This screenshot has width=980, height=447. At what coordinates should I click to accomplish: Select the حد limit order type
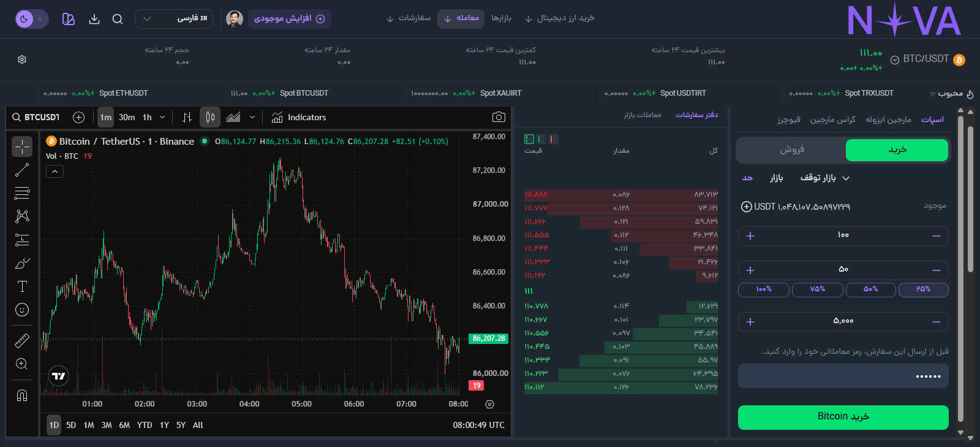click(747, 178)
